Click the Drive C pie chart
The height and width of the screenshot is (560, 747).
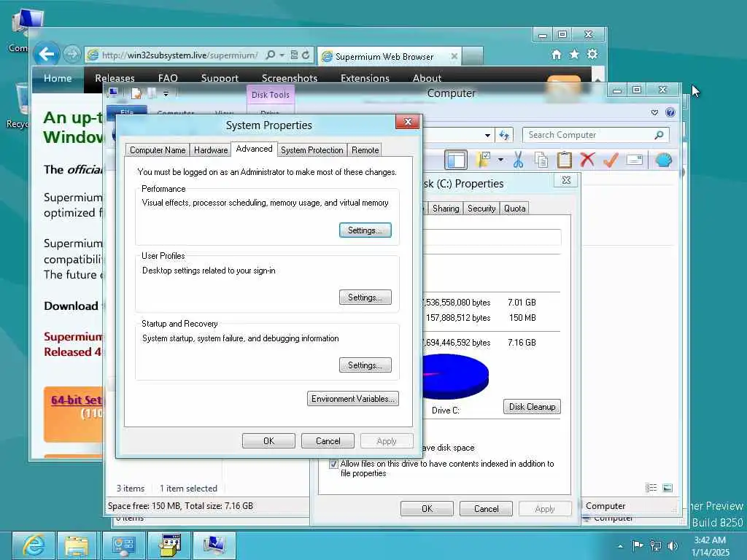tap(455, 376)
